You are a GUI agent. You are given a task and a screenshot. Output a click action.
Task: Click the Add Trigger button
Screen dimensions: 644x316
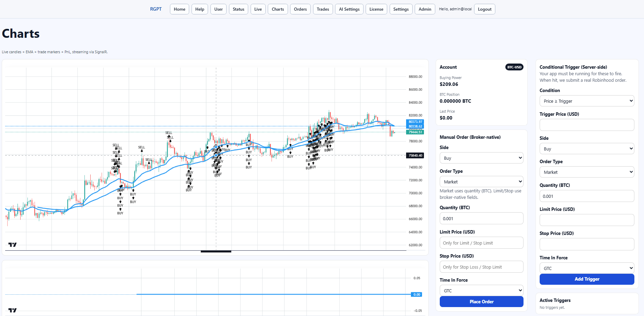587,279
